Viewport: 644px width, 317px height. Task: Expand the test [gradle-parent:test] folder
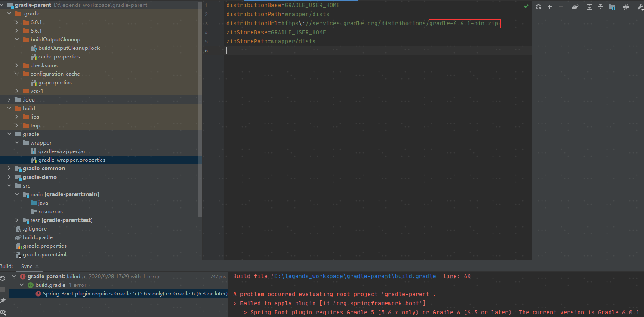pos(17,220)
